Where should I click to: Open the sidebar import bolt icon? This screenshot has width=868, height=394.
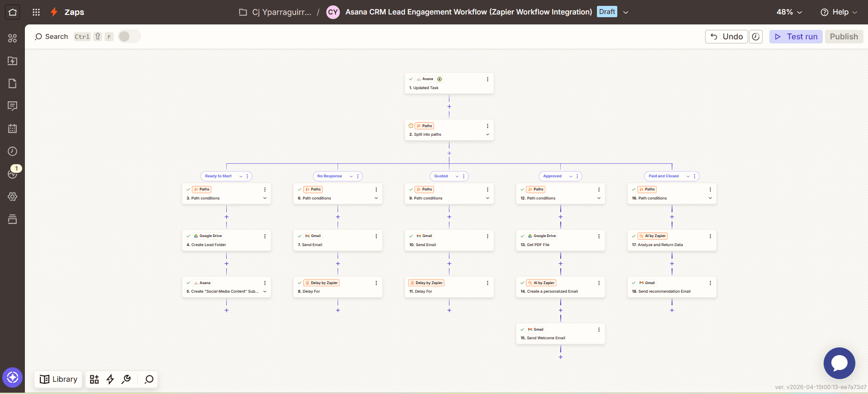click(12, 61)
